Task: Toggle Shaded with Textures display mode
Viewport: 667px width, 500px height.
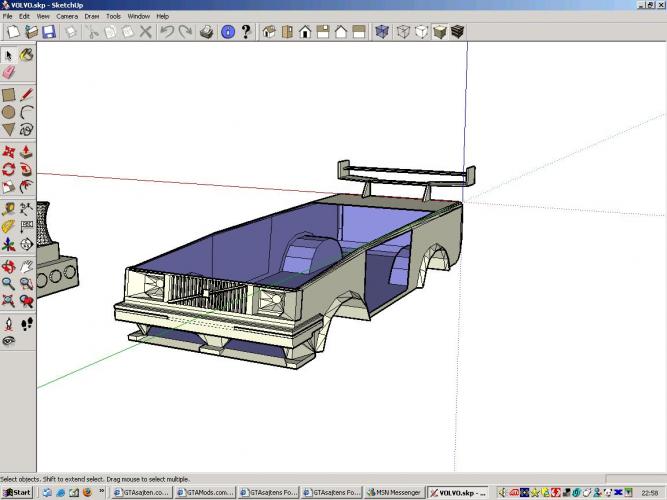Action: (457, 32)
